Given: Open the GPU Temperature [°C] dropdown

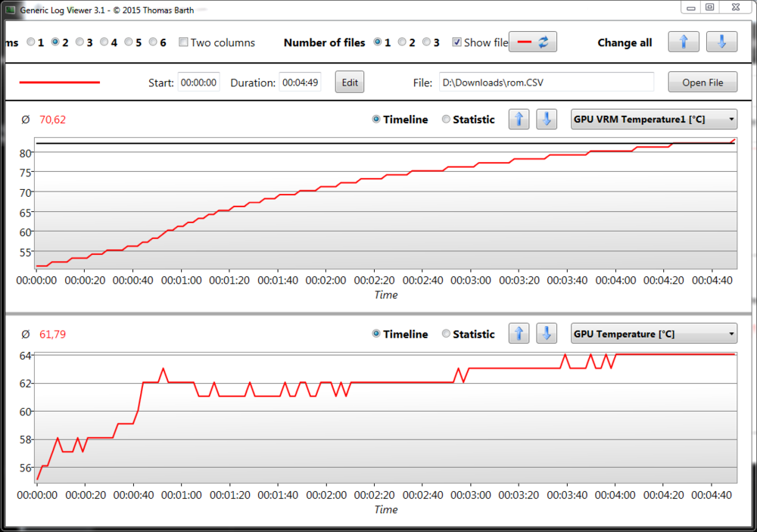Looking at the screenshot, I should pos(654,334).
